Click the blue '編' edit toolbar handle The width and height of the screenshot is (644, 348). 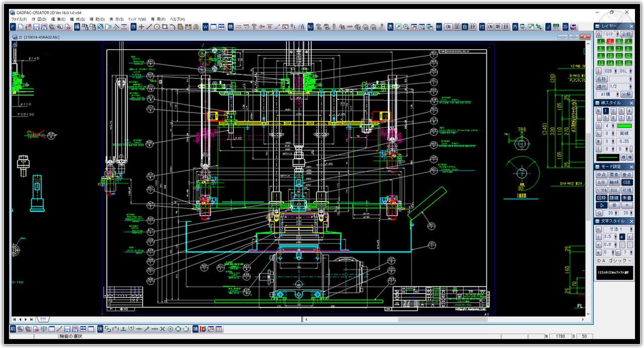77,26
